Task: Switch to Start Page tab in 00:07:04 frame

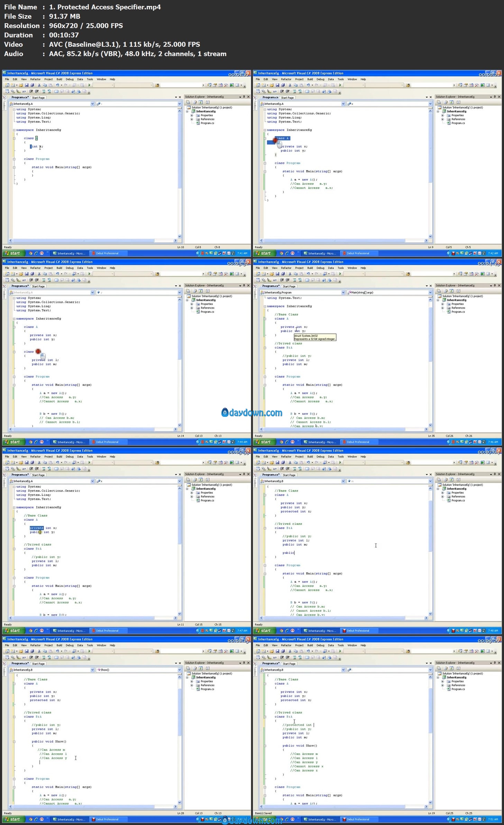Action: point(289,475)
